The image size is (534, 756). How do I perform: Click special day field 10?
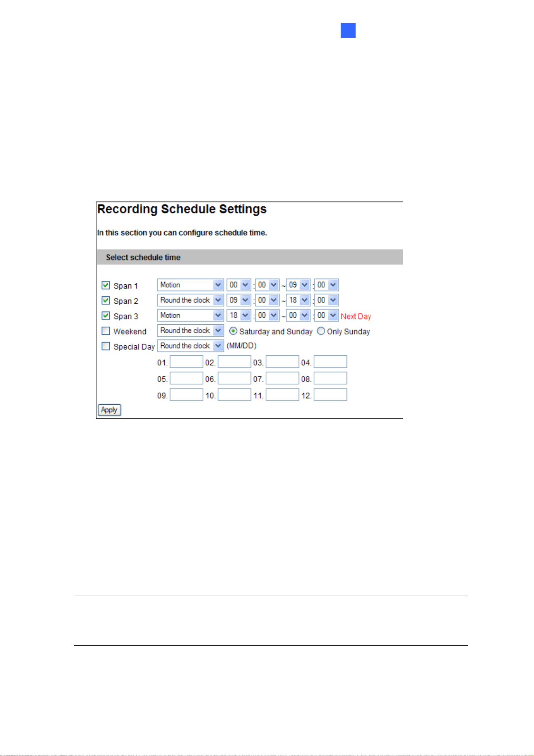pos(235,395)
